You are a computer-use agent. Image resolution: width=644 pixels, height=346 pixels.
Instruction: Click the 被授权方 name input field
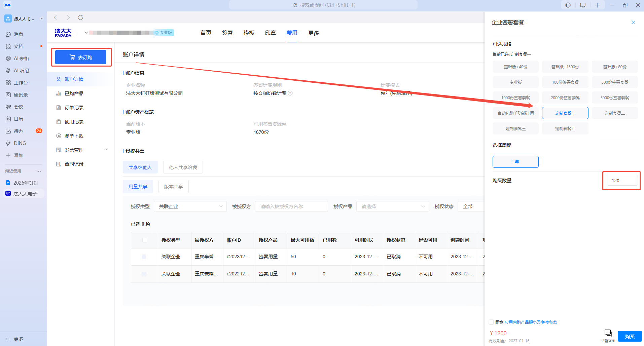click(291, 206)
